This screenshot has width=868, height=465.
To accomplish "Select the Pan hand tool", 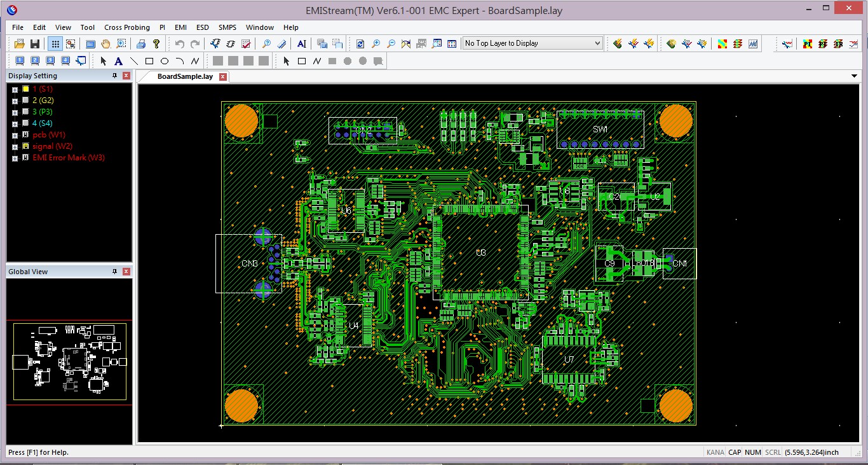I will click(105, 44).
